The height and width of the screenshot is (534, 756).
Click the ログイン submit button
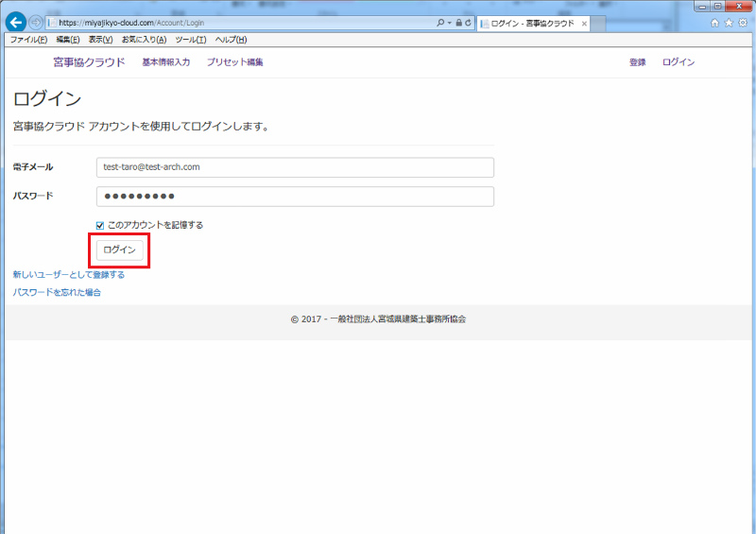[x=120, y=250]
